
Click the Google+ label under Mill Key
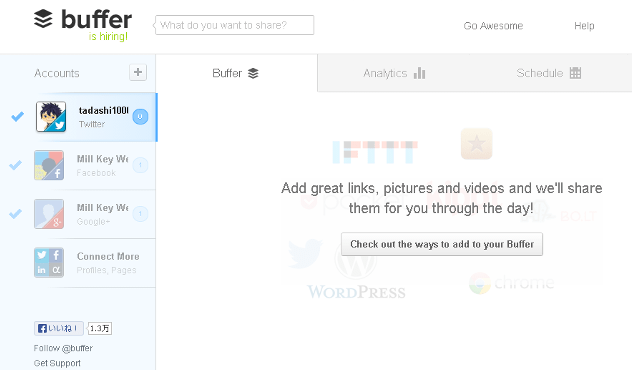(94, 222)
